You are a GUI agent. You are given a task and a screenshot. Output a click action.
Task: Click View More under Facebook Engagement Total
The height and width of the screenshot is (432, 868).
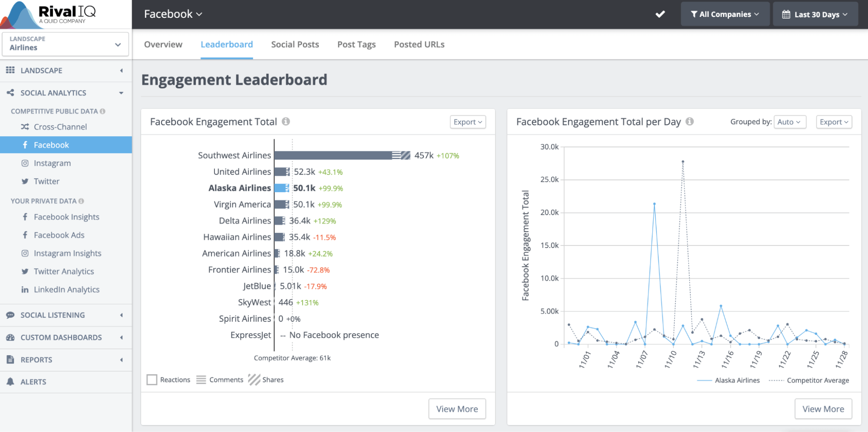click(457, 409)
